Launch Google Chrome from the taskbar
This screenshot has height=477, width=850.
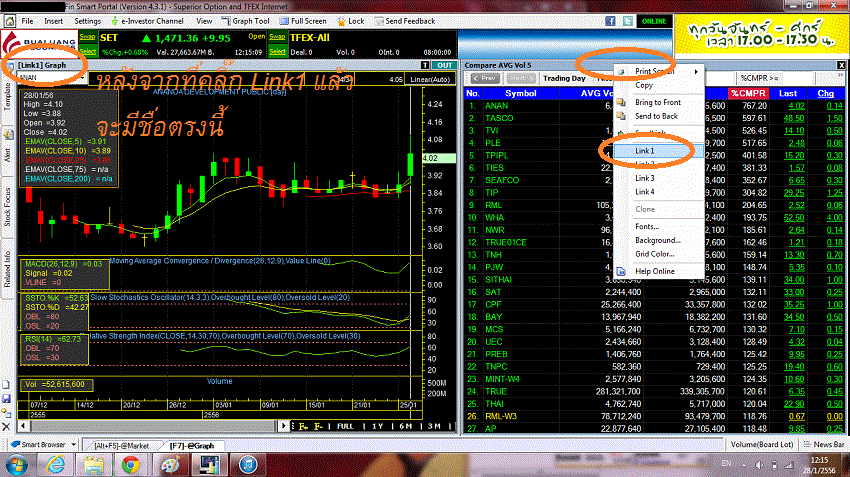130,465
